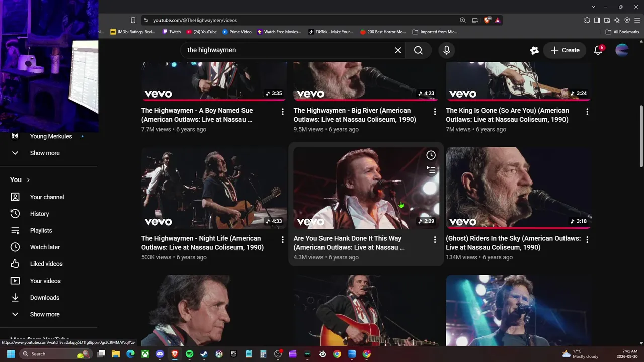This screenshot has width=644, height=362.
Task: Click the Create button
Action: (565, 50)
